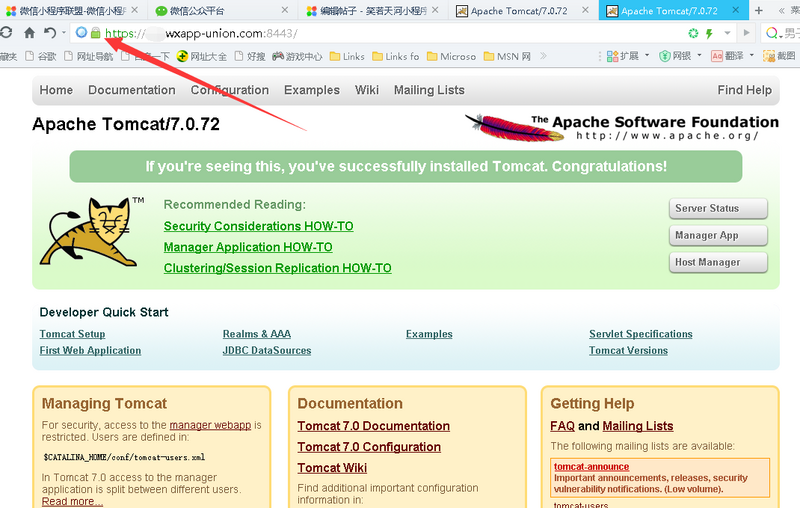Open Examples in Tomcat nav bar
Viewport: 800px width, 508px height.
click(x=312, y=90)
